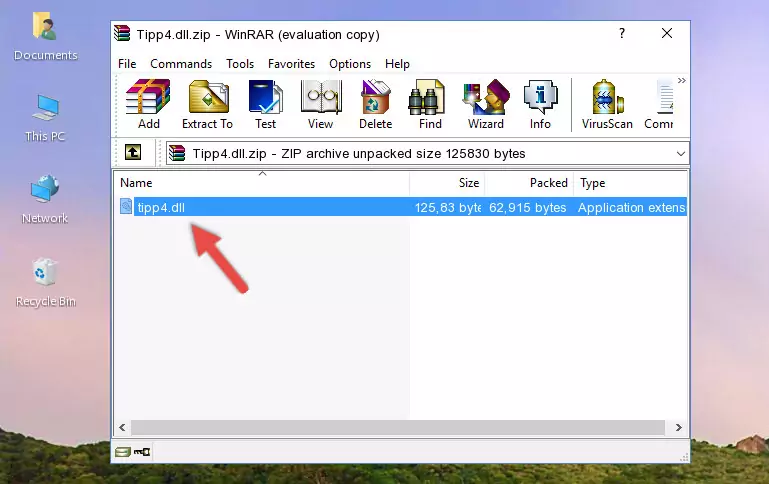This screenshot has height=484, width=769.
Task: Click the WinRAR title bar icon
Action: click(x=122, y=34)
